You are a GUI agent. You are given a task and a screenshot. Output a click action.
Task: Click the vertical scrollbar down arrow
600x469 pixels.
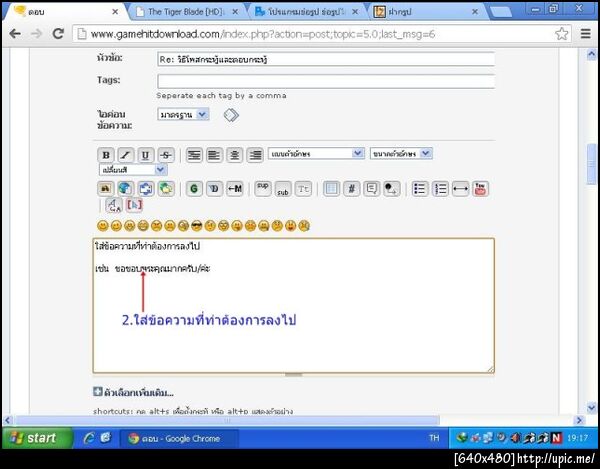pos(591,408)
